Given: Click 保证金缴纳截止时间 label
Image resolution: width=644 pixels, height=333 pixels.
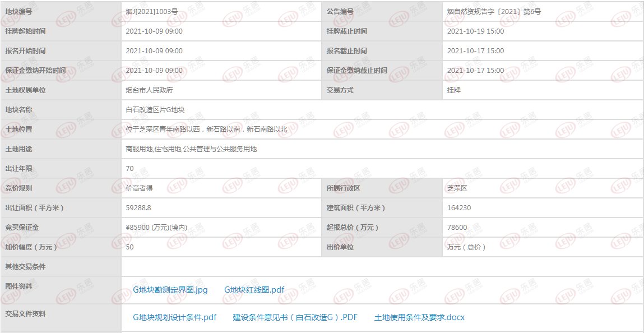Looking at the screenshot, I should tap(357, 70).
